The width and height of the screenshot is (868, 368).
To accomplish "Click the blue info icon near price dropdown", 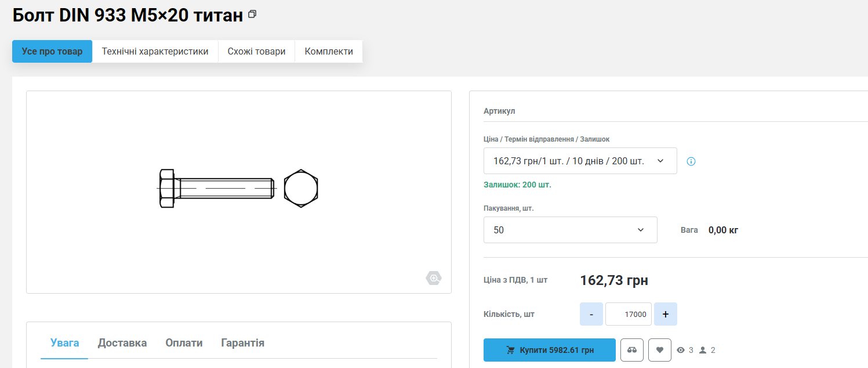I will tap(691, 161).
